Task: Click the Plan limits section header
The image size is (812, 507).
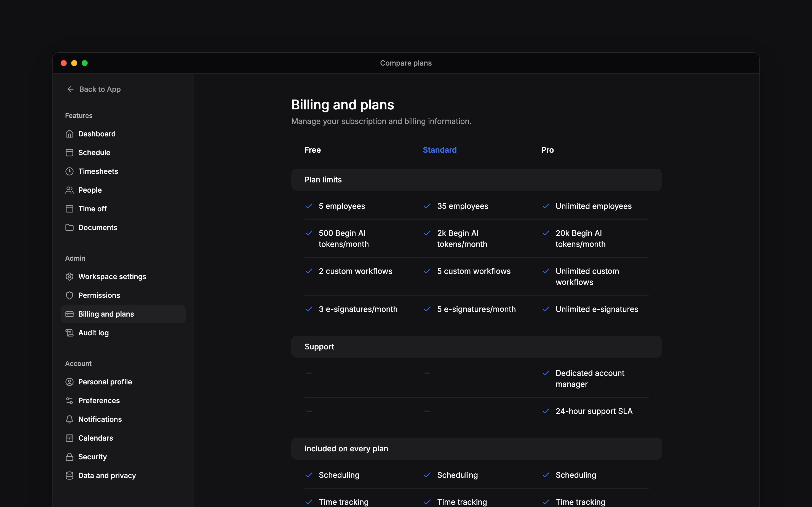Action: (x=476, y=180)
